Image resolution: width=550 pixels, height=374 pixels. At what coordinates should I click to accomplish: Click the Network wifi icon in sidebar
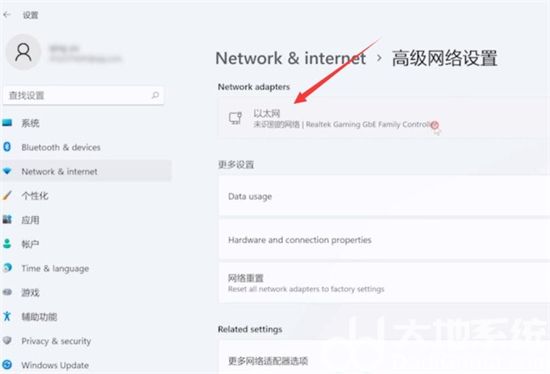[7, 171]
